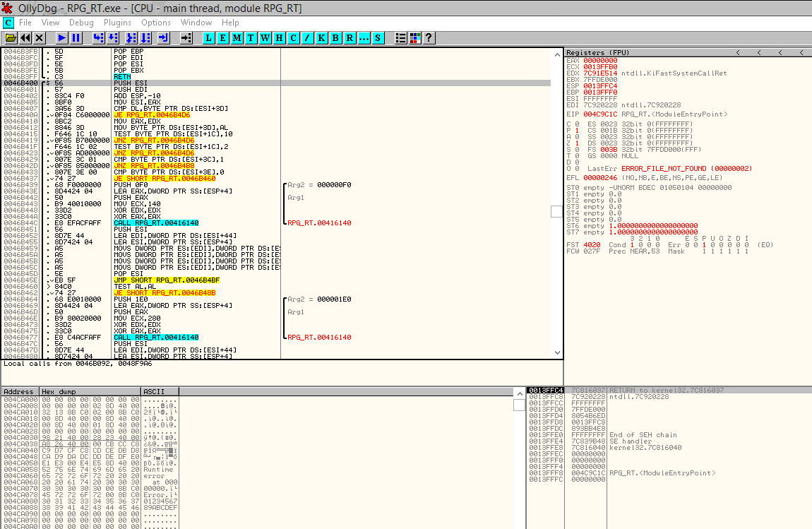Click RETURN to kernel32.7C816037 stack comment
Screen dimensions: 812x529
(x=667, y=390)
